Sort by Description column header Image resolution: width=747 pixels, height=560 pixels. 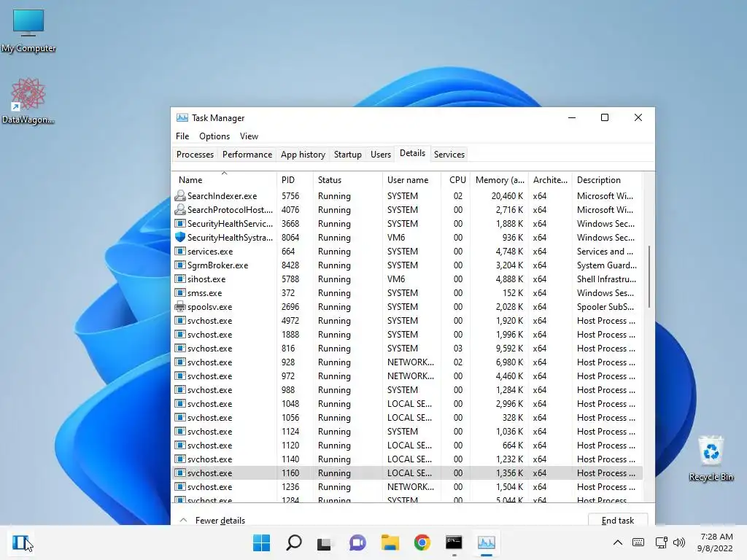tap(607, 180)
